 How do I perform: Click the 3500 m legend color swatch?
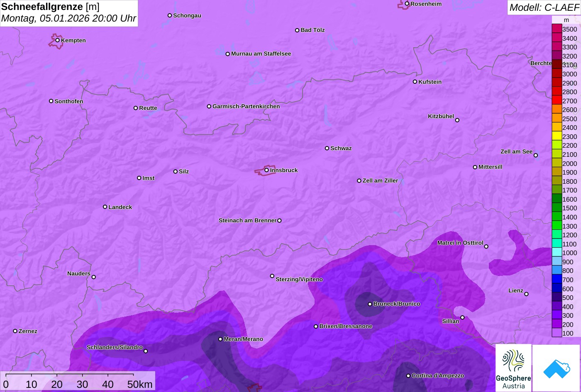tap(557, 29)
